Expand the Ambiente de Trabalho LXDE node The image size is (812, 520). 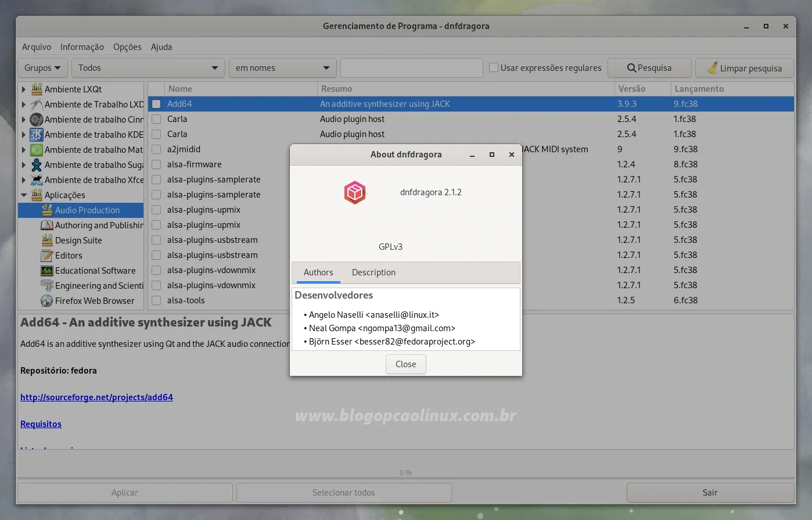[x=24, y=104]
